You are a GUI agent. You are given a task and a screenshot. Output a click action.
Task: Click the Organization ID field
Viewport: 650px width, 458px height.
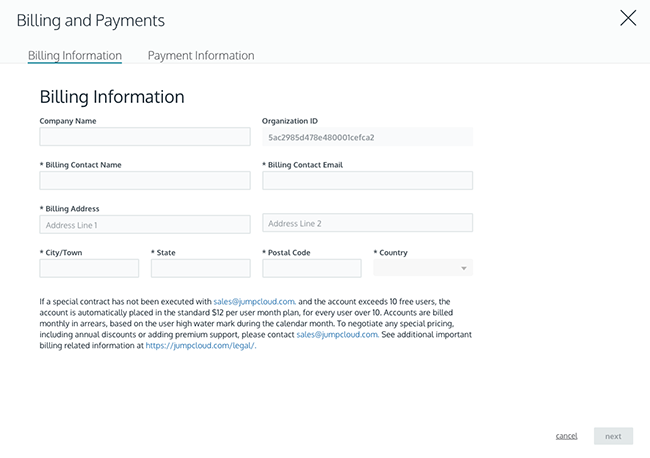tap(367, 137)
